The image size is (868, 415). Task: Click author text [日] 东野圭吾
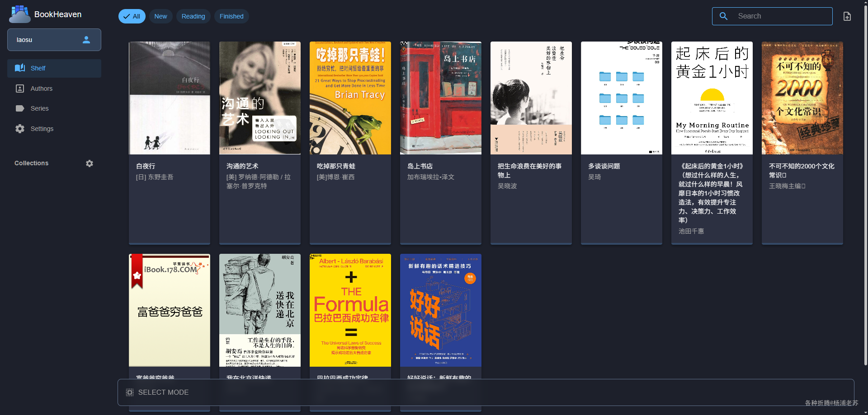tap(155, 177)
